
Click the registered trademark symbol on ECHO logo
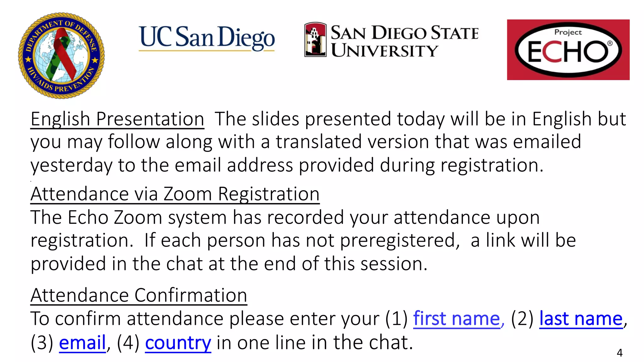coord(610,43)
